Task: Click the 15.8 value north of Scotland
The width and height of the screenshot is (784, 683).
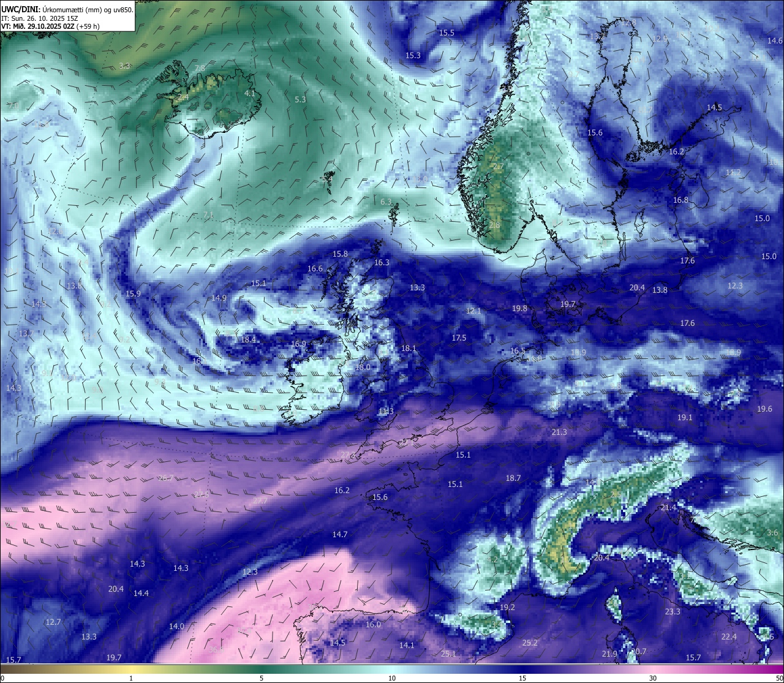Action: pos(340,254)
